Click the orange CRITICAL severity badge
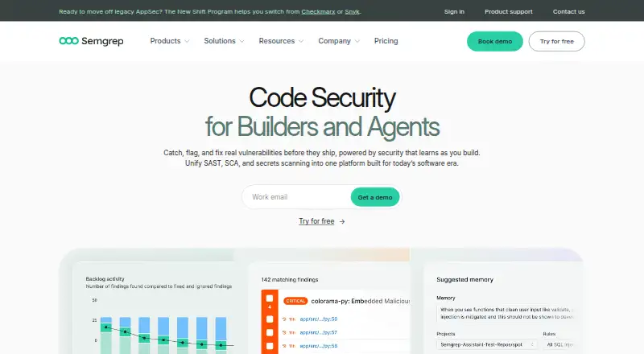The width and height of the screenshot is (644, 354). point(295,301)
